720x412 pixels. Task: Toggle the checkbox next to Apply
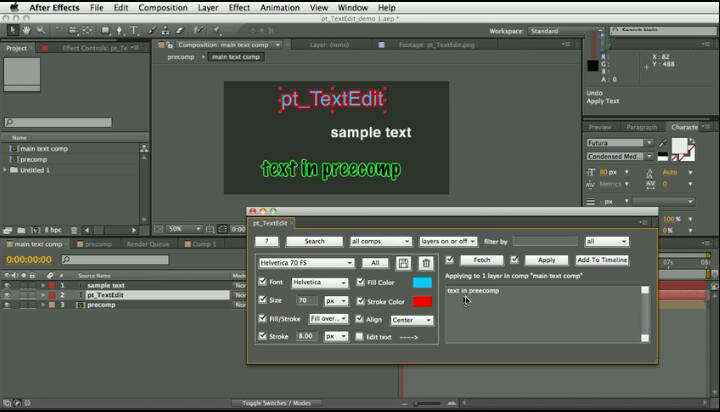(x=515, y=260)
